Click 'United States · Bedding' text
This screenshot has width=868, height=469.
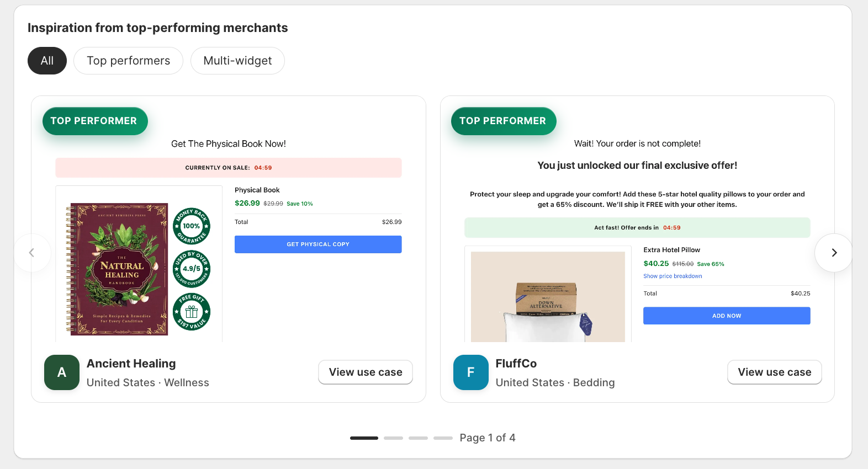(555, 382)
